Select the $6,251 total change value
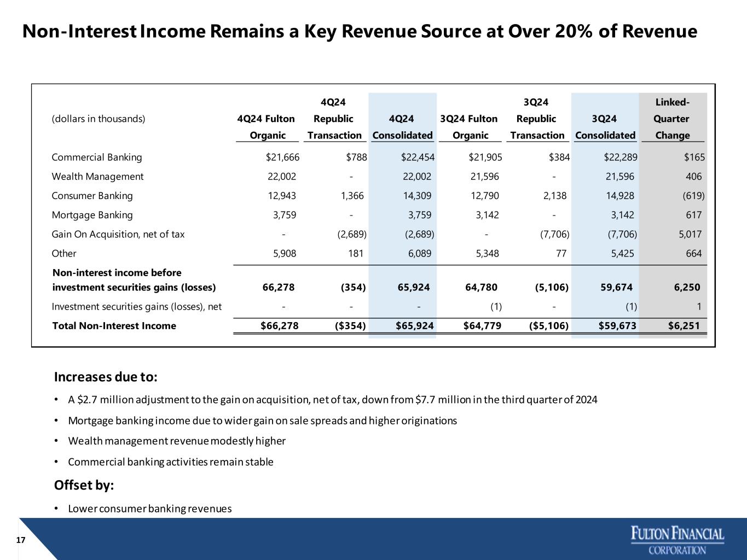 tap(684, 326)
